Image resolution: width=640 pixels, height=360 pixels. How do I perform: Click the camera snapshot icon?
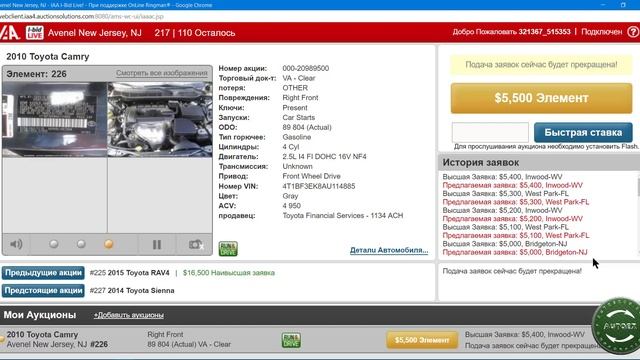[196, 244]
